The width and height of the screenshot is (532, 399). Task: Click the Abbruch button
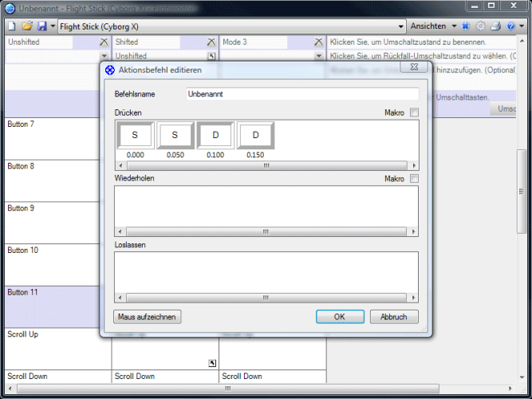393,317
